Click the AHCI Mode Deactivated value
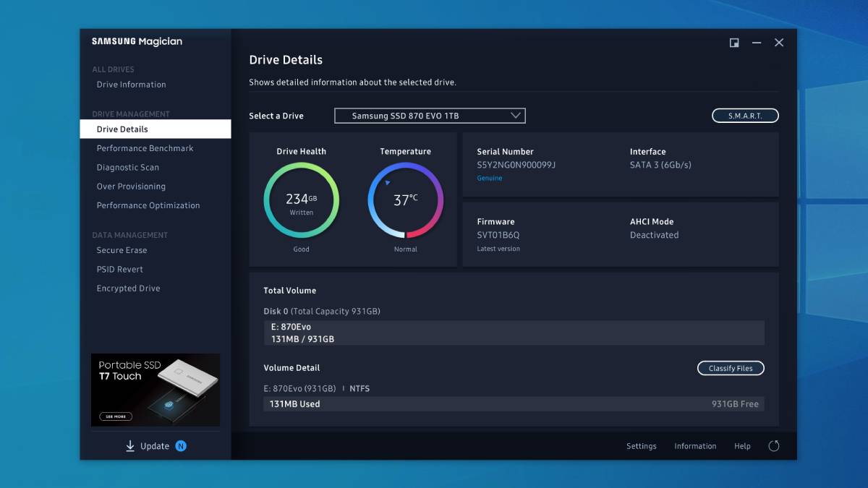 (x=654, y=235)
